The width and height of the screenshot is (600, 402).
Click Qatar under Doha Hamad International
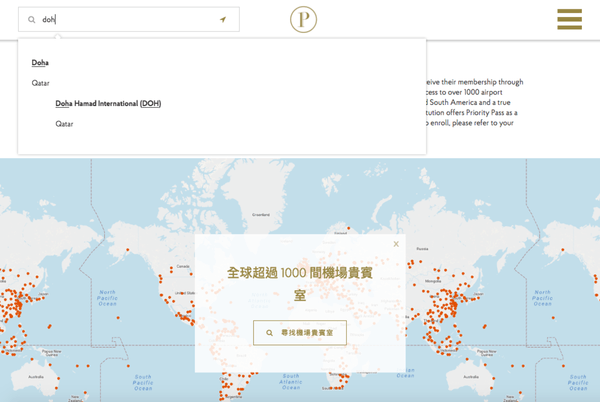(x=64, y=124)
